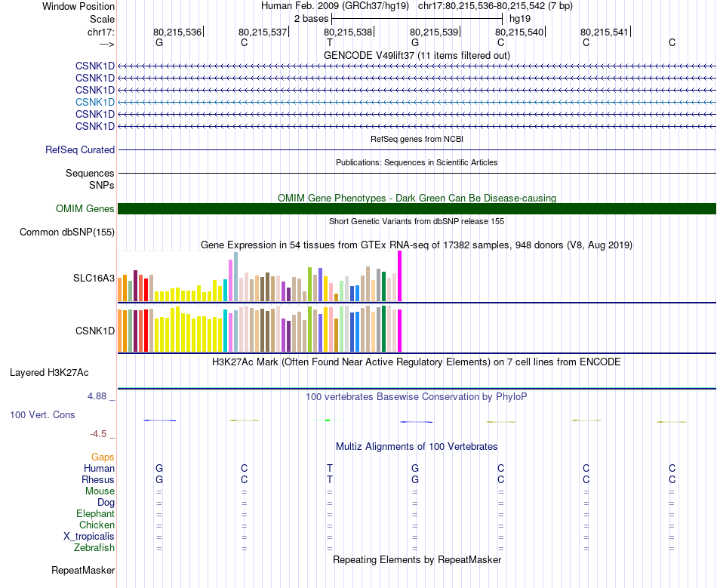Click the Elephant alignment row label
The image size is (717, 588).
(x=96, y=514)
